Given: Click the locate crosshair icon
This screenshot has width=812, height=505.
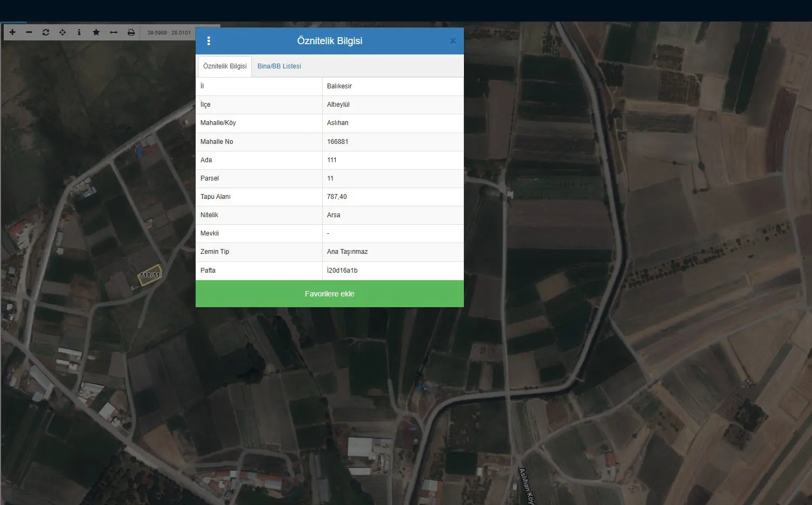Looking at the screenshot, I should click(63, 32).
